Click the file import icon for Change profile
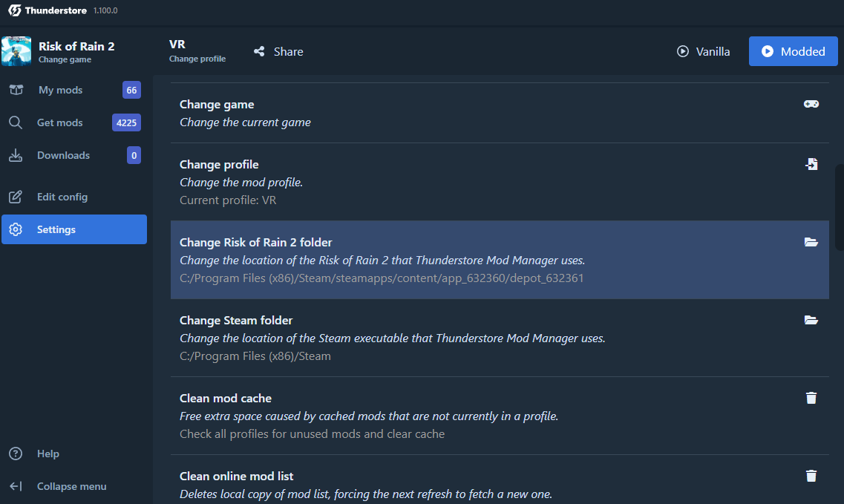 (811, 164)
